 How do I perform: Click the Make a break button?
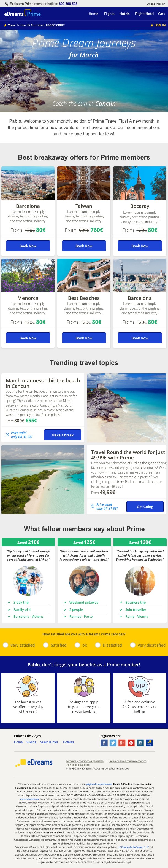(x=63, y=435)
